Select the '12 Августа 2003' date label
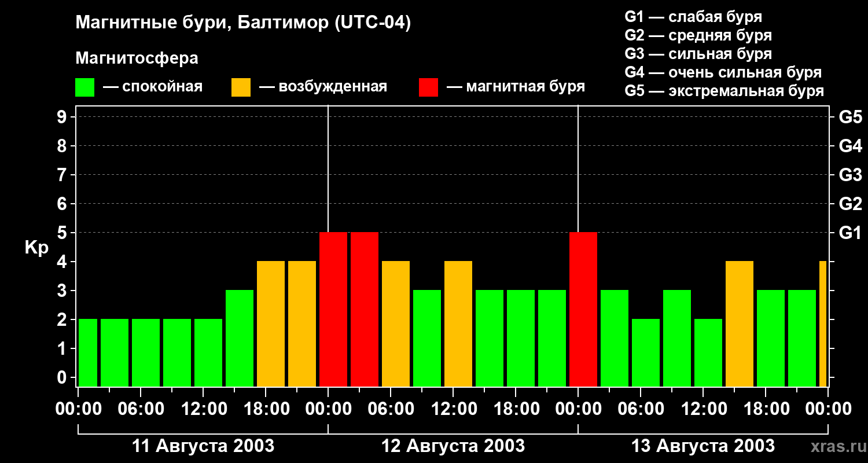868x463 pixels. coord(453,446)
